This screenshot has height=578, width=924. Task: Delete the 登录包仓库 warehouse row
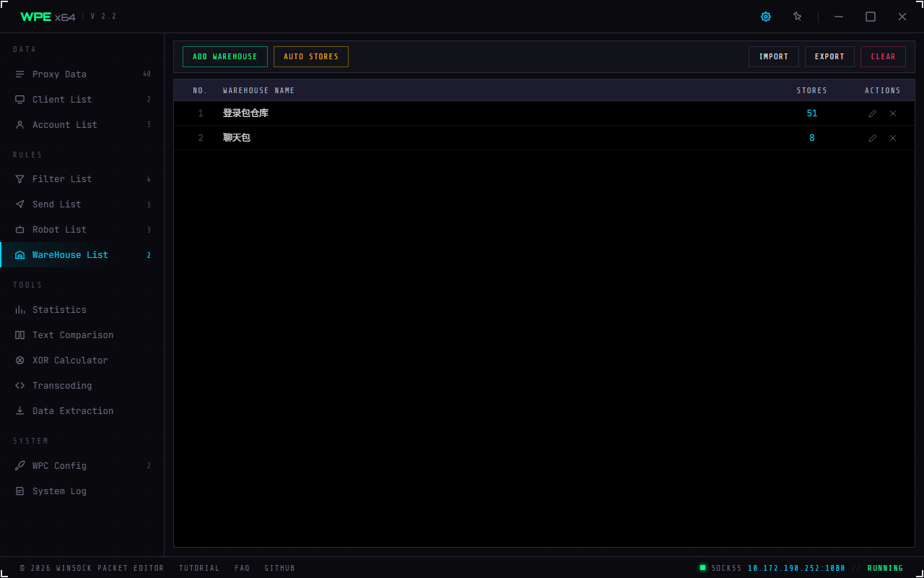893,113
